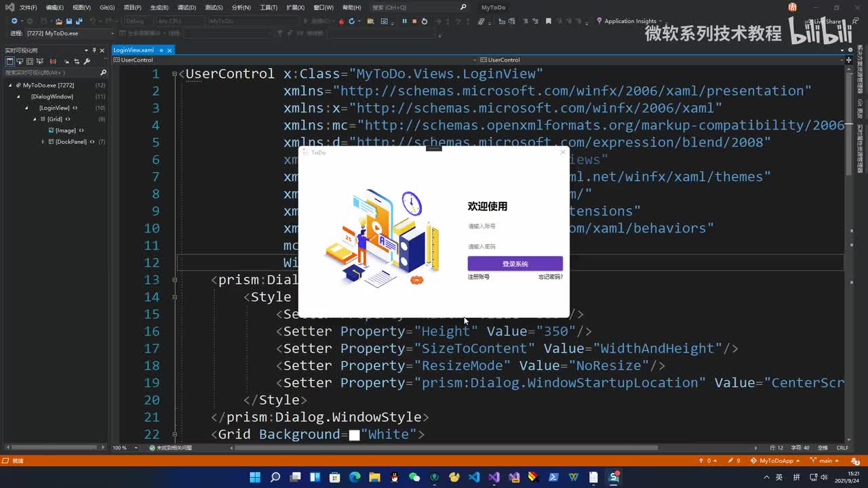Click the 忘记密码? link
Image resolution: width=868 pixels, height=488 pixels.
pyautogui.click(x=551, y=277)
